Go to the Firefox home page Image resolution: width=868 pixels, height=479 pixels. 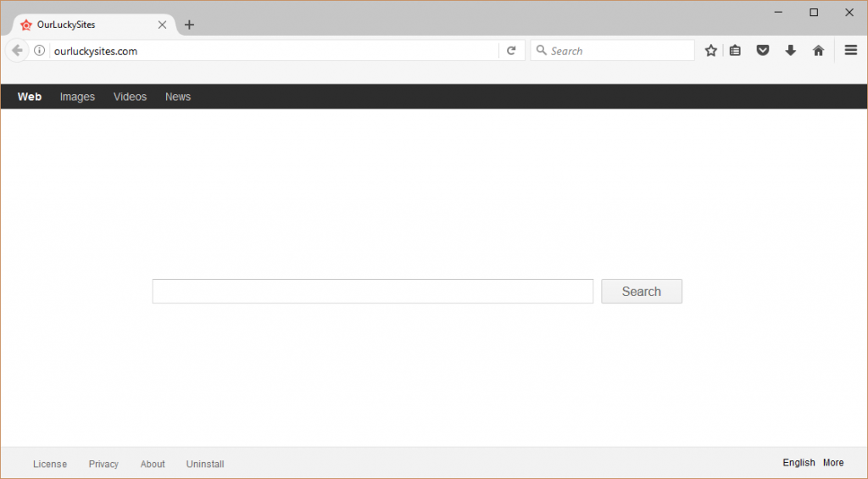(818, 51)
